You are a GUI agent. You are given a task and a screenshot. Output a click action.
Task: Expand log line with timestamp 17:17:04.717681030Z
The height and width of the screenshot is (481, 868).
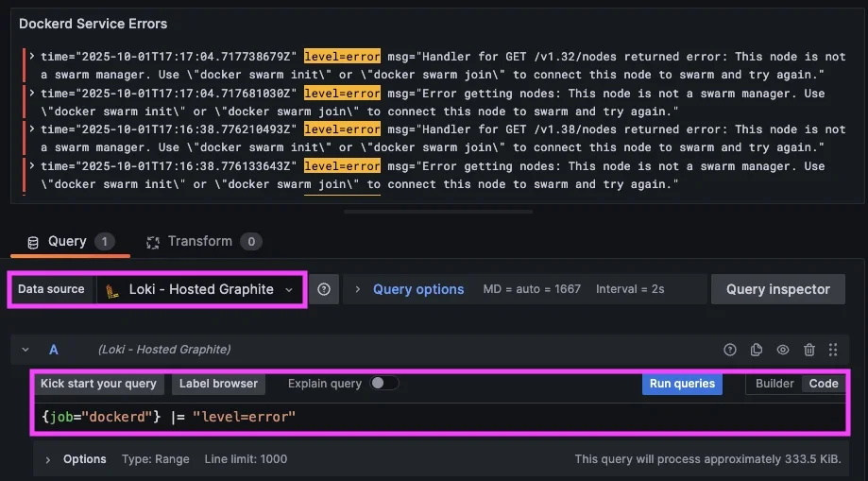coord(33,94)
